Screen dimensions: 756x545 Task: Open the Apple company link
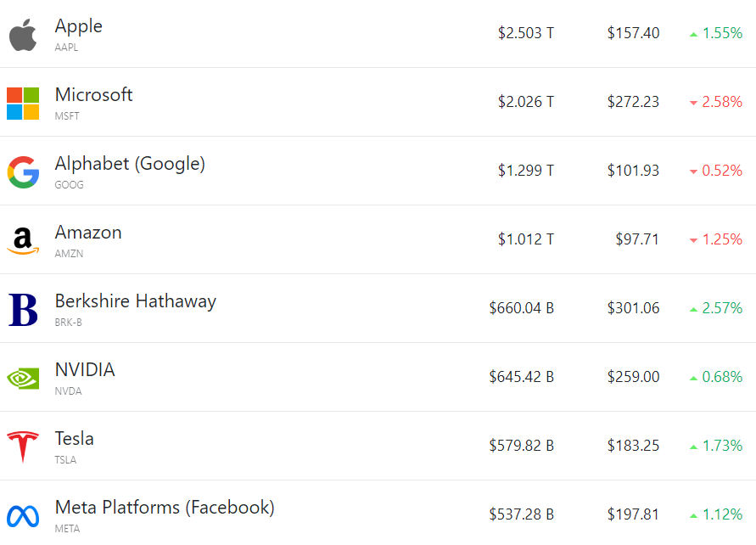pos(79,26)
